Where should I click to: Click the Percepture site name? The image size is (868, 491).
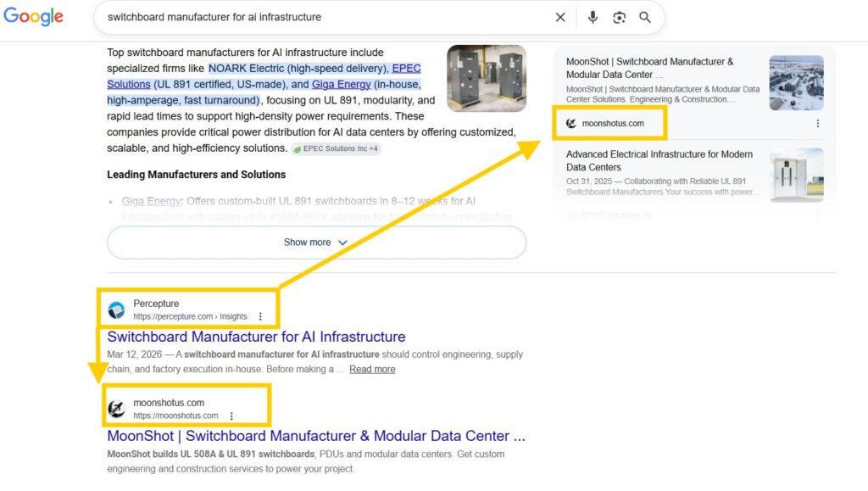point(156,304)
